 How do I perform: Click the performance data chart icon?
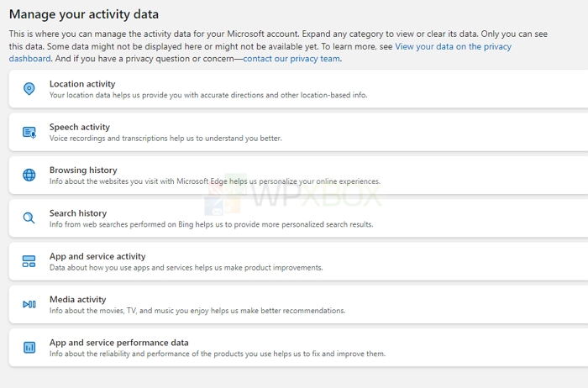pyautogui.click(x=29, y=348)
